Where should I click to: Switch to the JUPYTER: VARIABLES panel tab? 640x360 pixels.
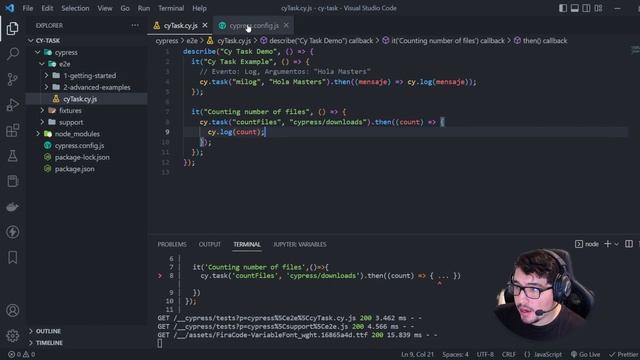(x=300, y=244)
